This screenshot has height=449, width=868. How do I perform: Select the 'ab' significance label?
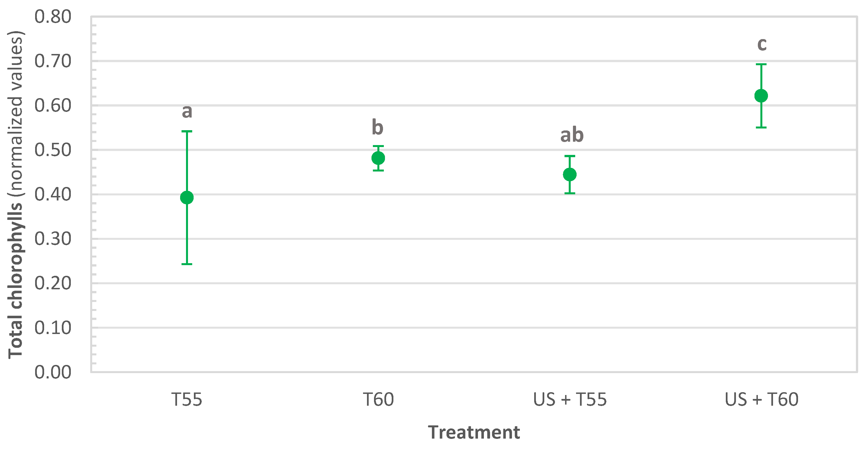tap(572, 135)
